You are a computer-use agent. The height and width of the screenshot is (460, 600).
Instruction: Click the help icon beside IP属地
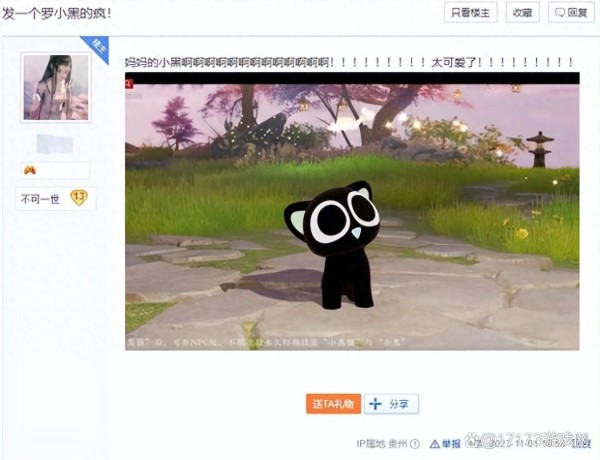click(x=414, y=444)
